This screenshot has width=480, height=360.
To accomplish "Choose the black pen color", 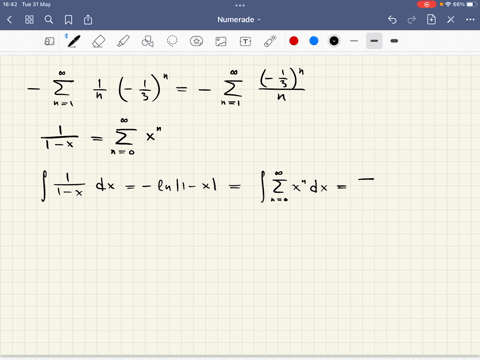I will (334, 41).
